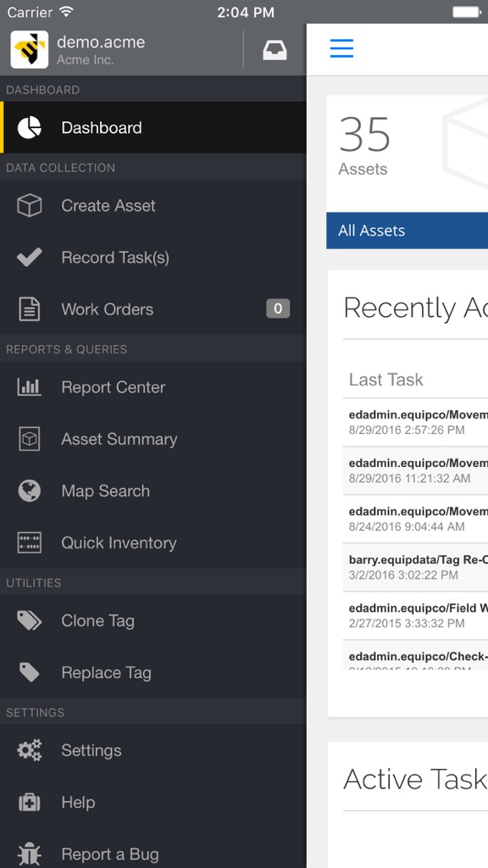The width and height of the screenshot is (488, 868).
Task: Open Asset Summary menu entry
Action: tap(152, 439)
